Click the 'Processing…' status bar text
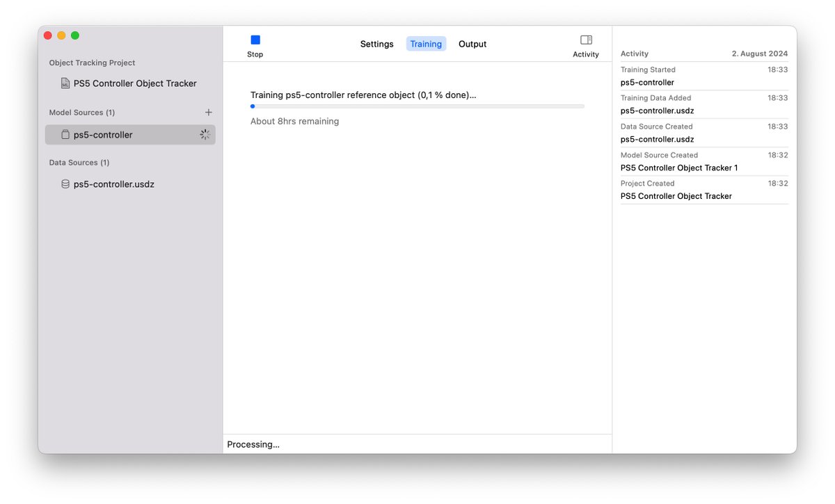 pyautogui.click(x=253, y=444)
